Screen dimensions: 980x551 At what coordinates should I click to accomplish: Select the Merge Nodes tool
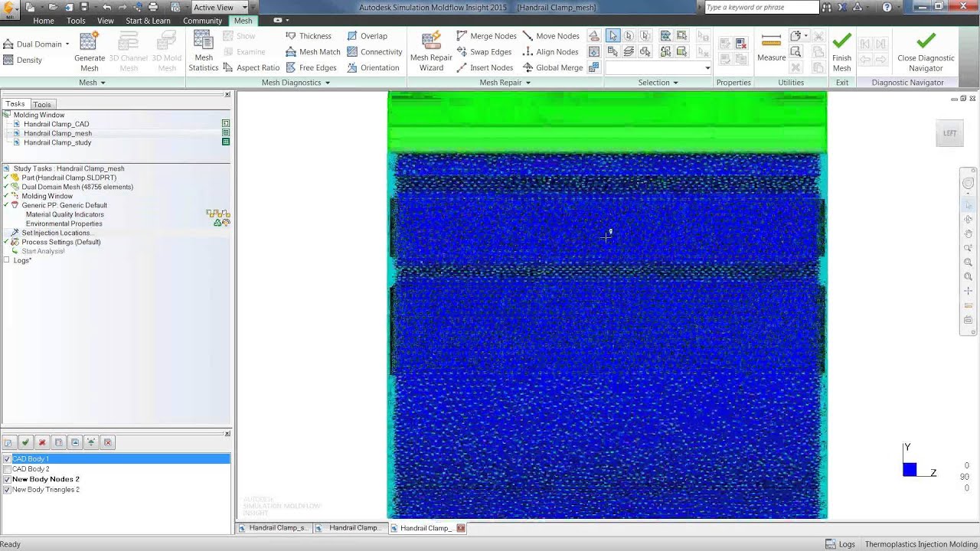486,36
